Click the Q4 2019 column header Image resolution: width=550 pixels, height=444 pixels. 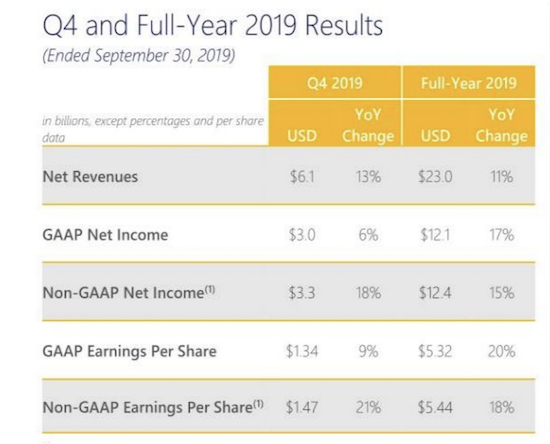tap(335, 83)
